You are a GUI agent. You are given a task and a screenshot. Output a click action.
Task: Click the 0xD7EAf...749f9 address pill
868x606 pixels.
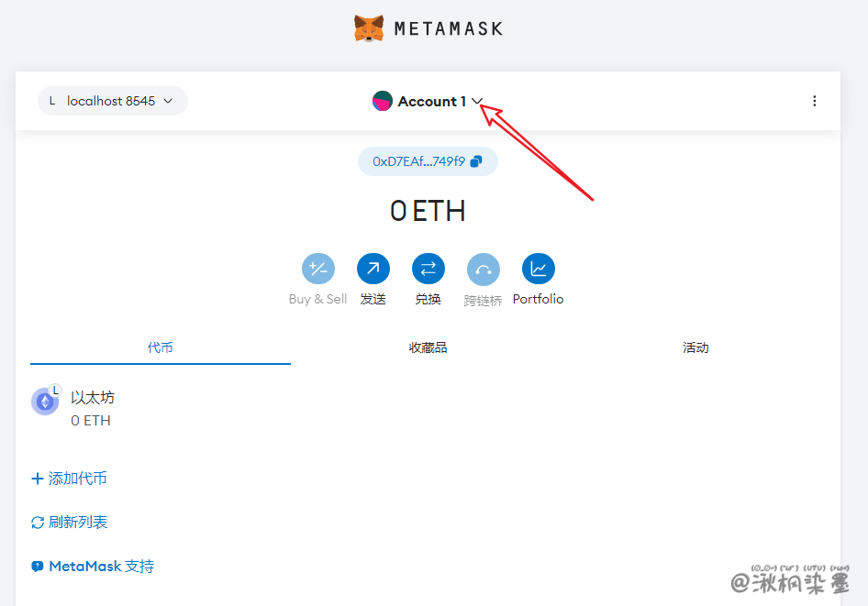(x=418, y=161)
